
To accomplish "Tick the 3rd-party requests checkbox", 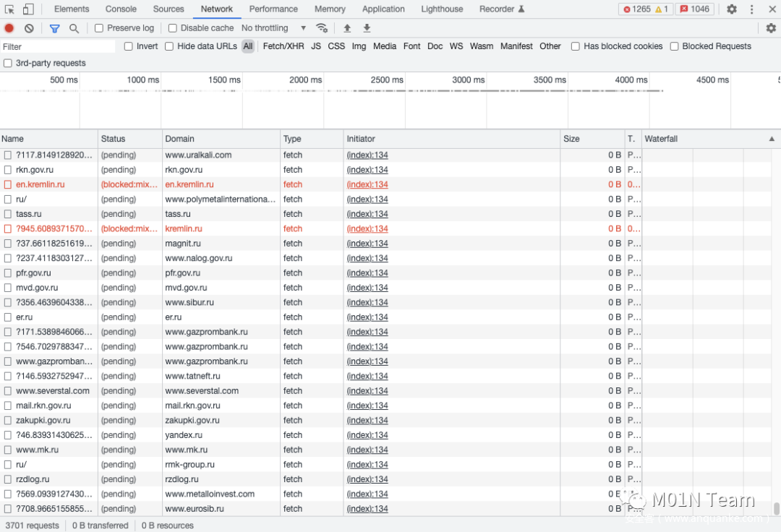I will click(x=8, y=64).
